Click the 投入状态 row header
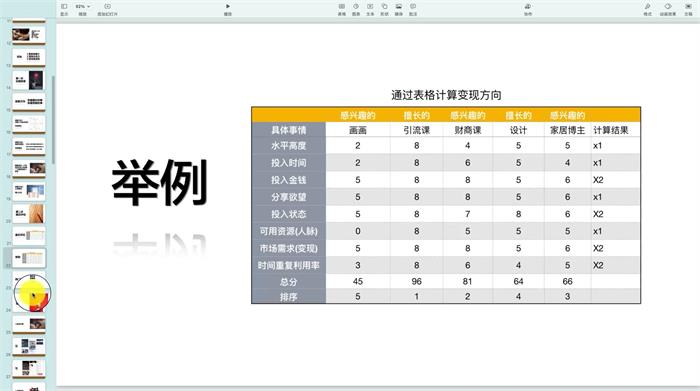This screenshot has height=391, width=700. [x=288, y=214]
